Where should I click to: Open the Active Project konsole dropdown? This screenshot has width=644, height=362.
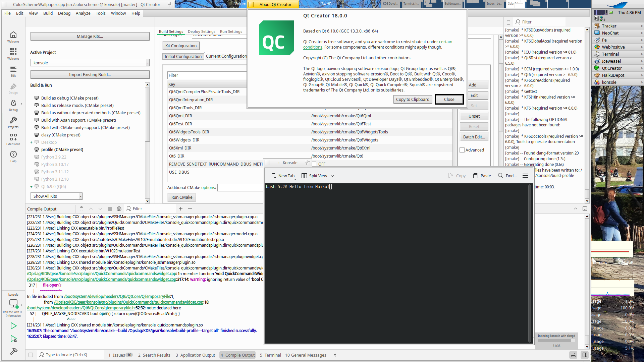[90, 63]
